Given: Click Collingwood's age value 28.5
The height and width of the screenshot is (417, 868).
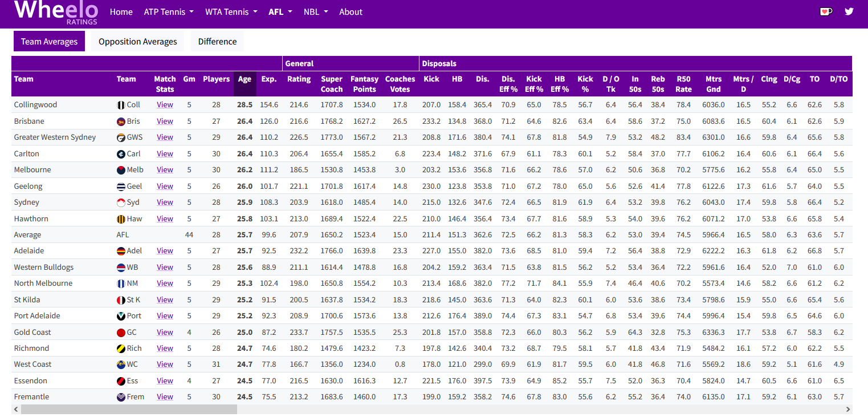Looking at the screenshot, I should coord(244,105).
